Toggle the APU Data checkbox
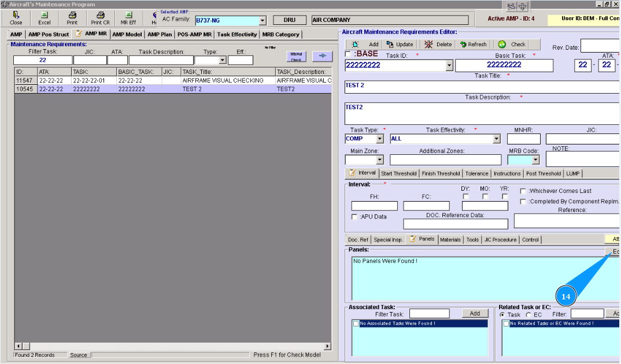 [x=354, y=217]
